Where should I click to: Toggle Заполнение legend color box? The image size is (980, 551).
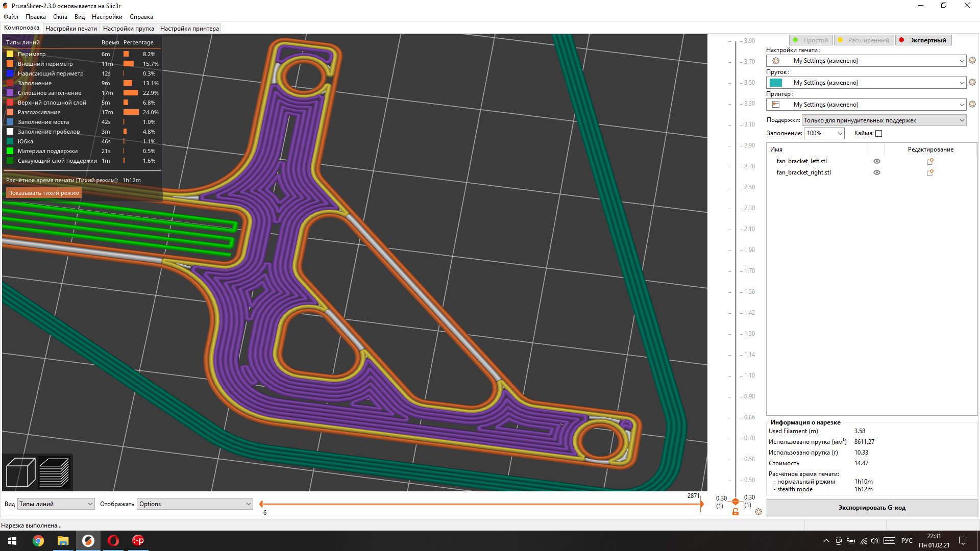tap(10, 83)
